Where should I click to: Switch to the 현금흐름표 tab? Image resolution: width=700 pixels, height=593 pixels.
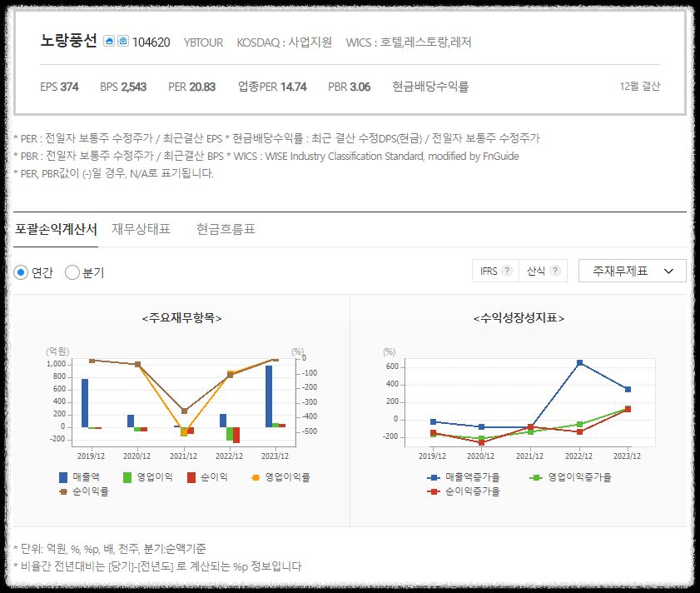tap(226, 229)
